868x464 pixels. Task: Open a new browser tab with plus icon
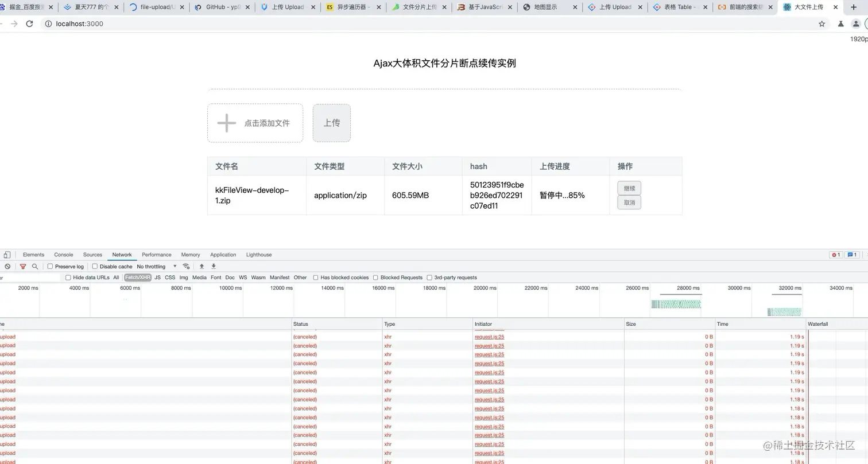click(854, 7)
